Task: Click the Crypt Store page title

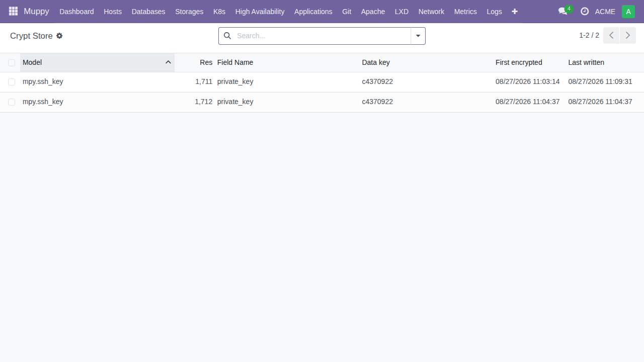Action: click(x=31, y=36)
